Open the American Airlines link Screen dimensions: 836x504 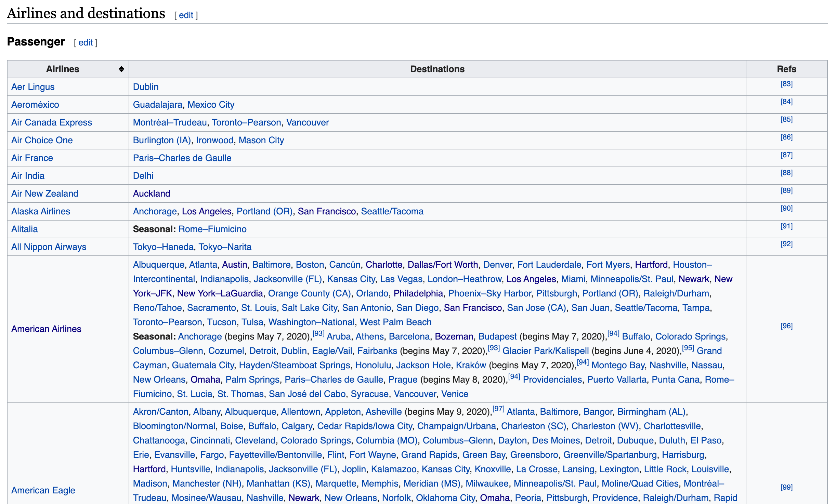coord(46,329)
